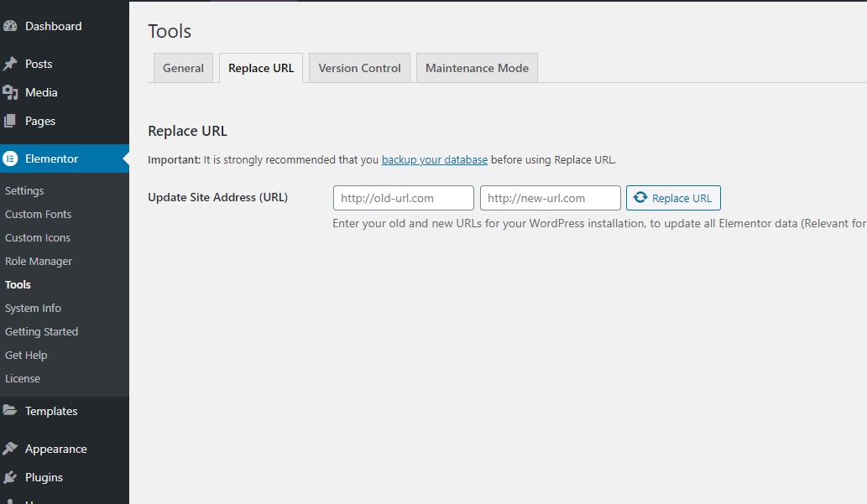Click the Posts pushpin icon

(10, 64)
